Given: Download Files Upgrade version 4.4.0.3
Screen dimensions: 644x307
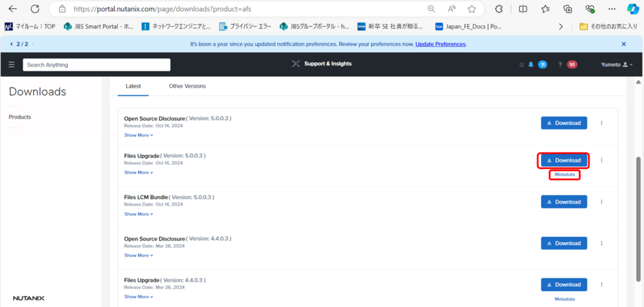Looking at the screenshot, I should [564, 285].
